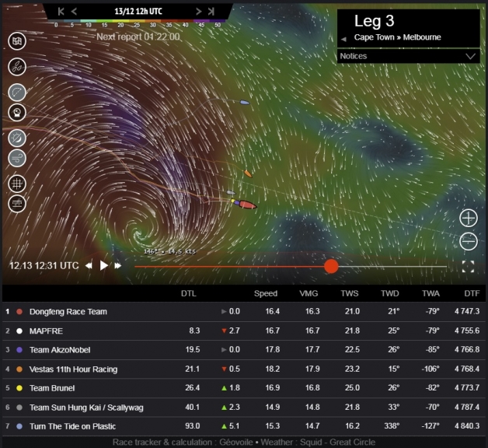The image size is (488, 448).
Task: Click Next report countdown text
Action: pyautogui.click(x=138, y=37)
